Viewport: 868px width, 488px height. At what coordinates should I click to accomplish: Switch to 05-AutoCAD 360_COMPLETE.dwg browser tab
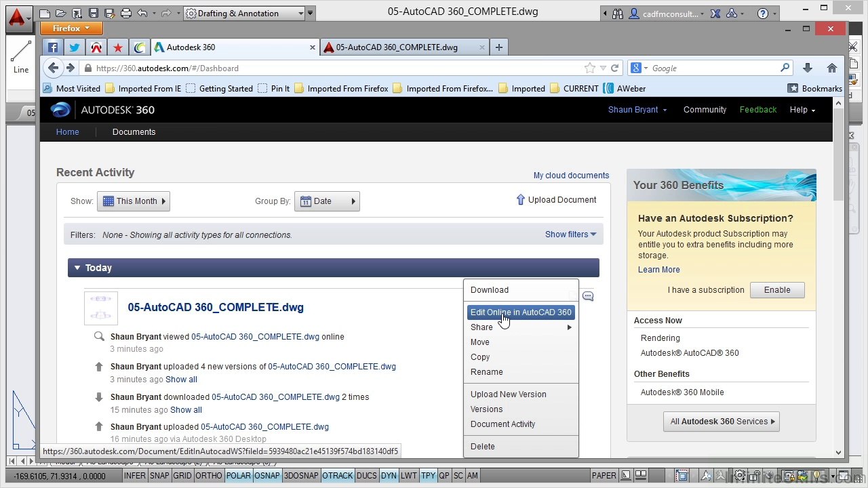(404, 47)
